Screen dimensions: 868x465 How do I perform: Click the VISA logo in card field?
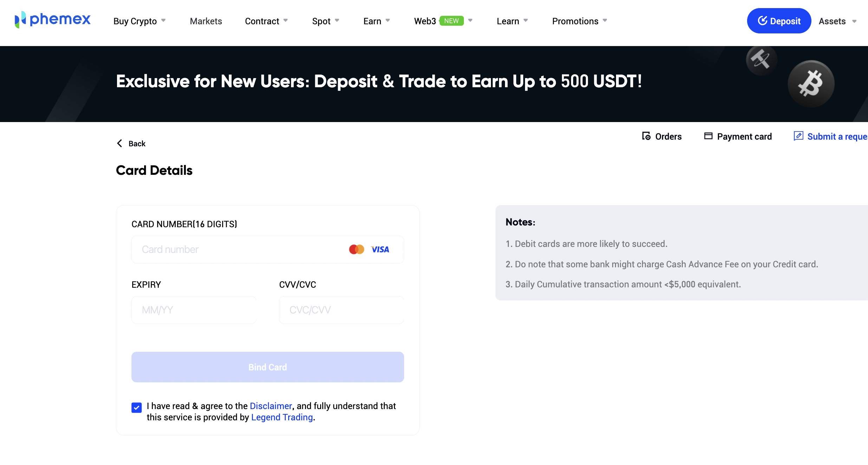pos(380,249)
